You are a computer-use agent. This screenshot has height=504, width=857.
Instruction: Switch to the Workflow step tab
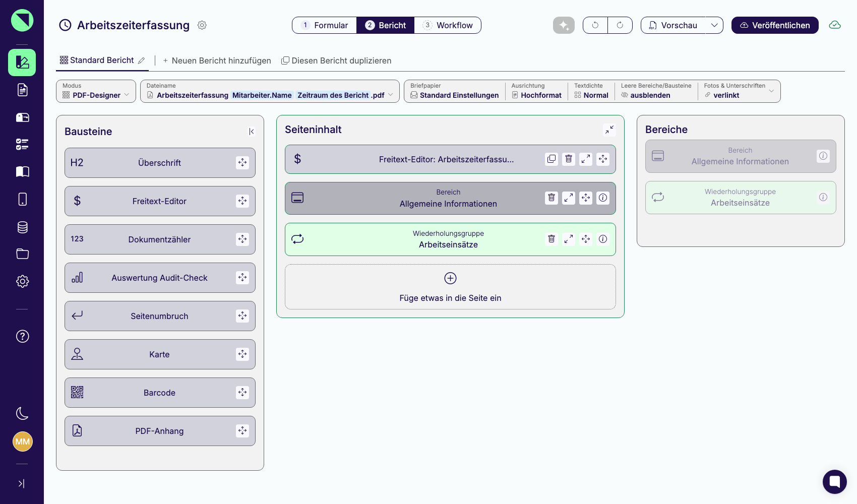click(x=448, y=25)
